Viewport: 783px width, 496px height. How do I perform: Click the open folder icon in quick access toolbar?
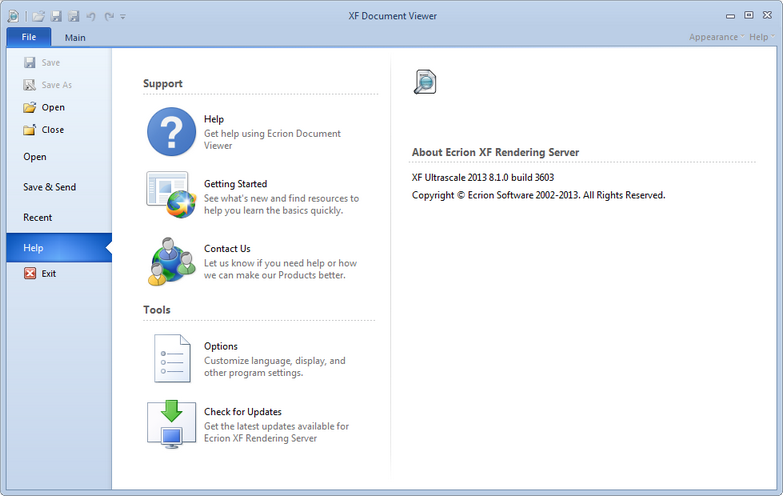tap(38, 16)
